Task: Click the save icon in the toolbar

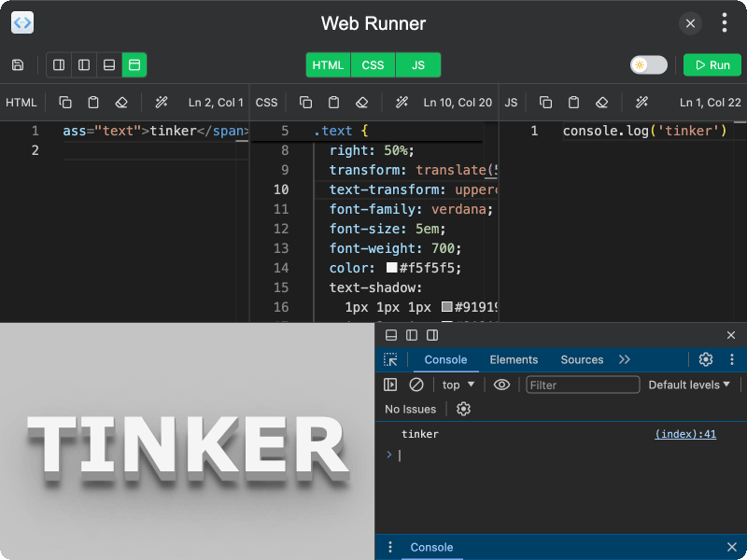Action: pyautogui.click(x=18, y=64)
